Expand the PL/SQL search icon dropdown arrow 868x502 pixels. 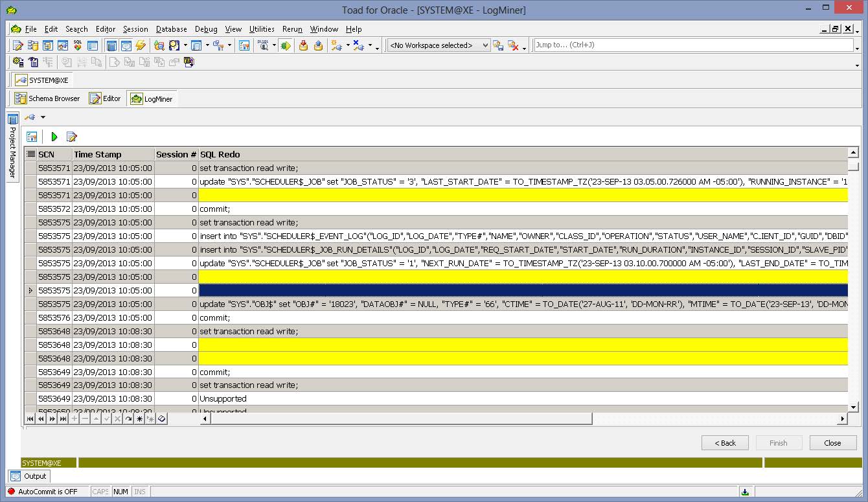coord(274,45)
